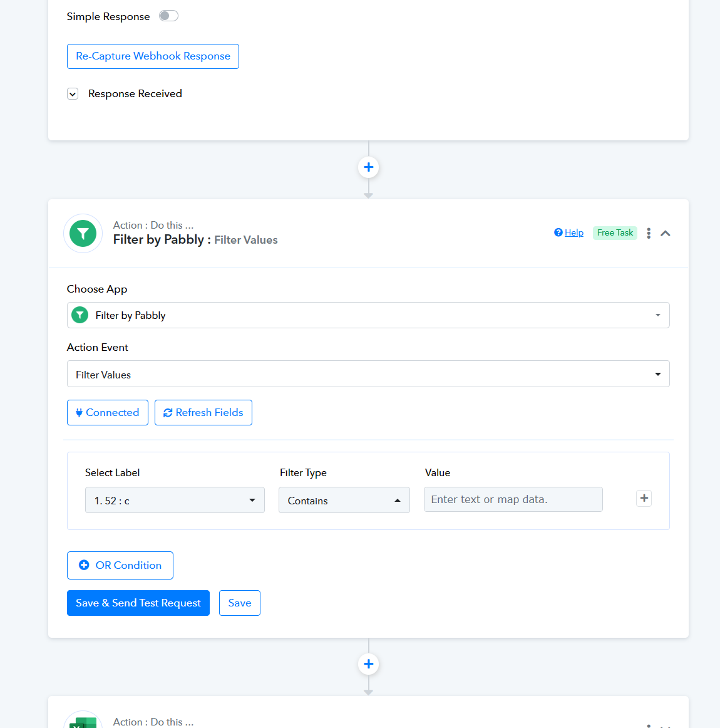
Task: Add step with plus above Filter action
Action: tap(368, 167)
